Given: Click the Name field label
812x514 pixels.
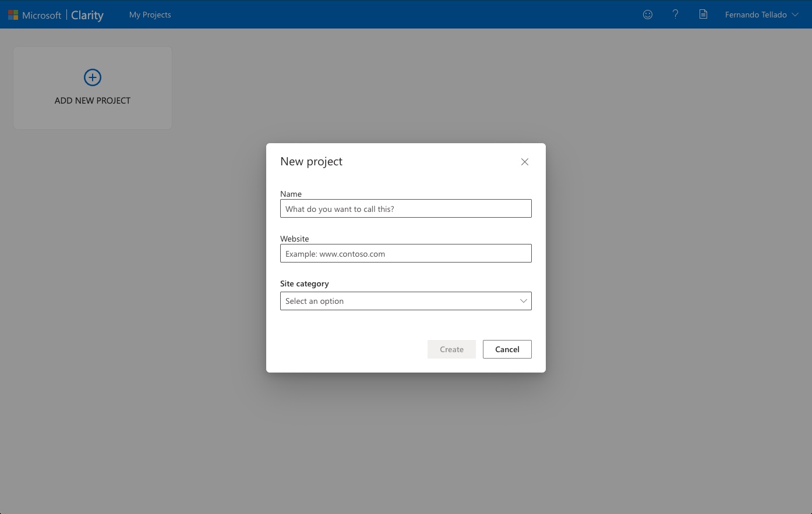Looking at the screenshot, I should tap(291, 194).
